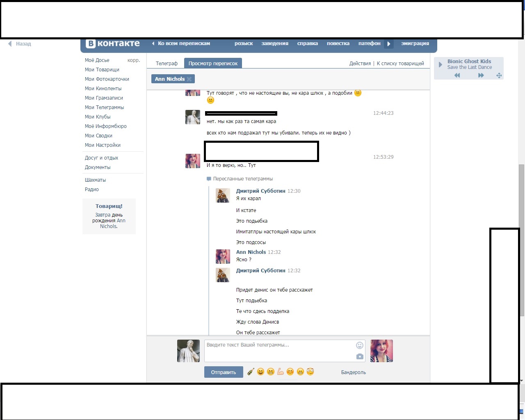The image size is (525, 420).
Task: Open the Бандероль attachment menu
Action: coord(353,372)
